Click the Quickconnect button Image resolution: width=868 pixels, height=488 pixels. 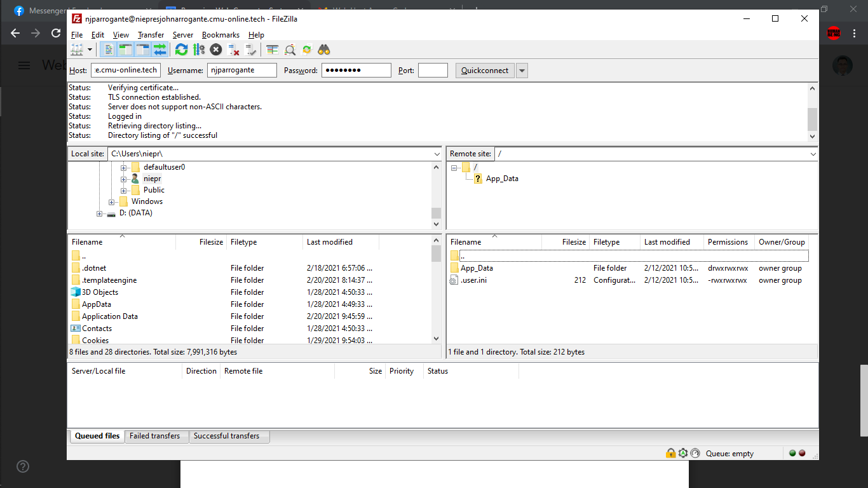[x=485, y=71]
